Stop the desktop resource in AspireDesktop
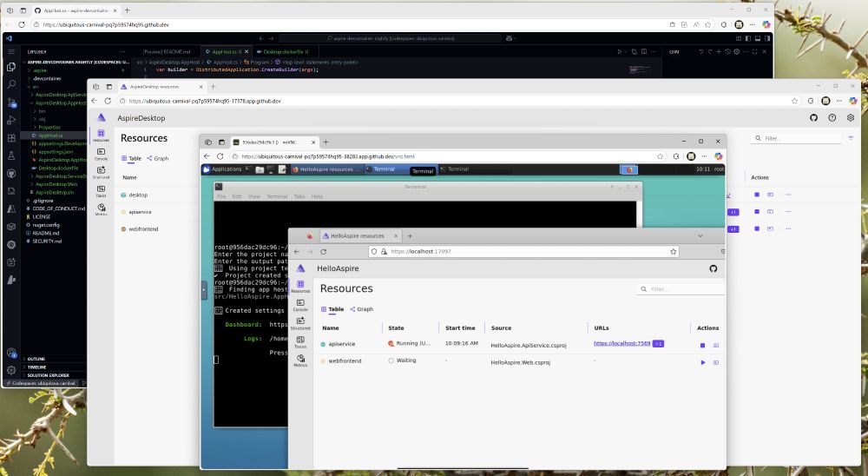This screenshot has height=476, width=868. (x=757, y=195)
